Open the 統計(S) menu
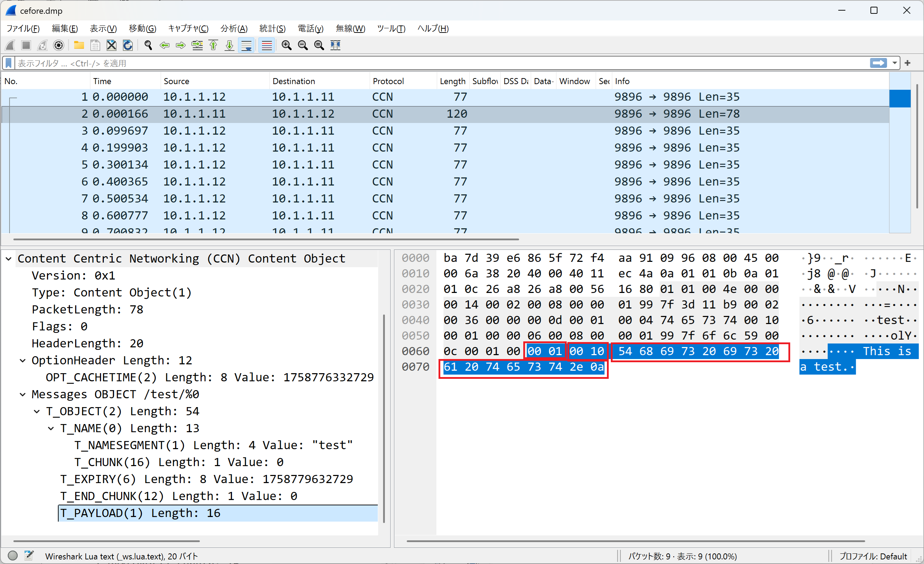Image resolution: width=924 pixels, height=564 pixels. coord(272,29)
